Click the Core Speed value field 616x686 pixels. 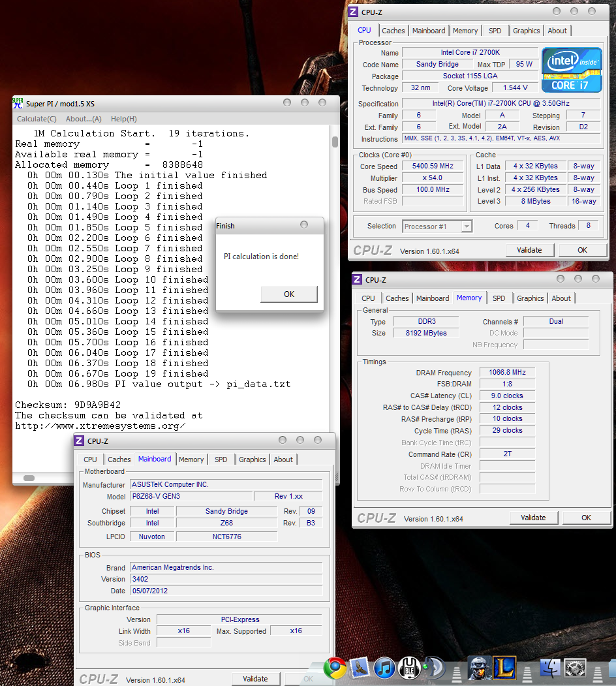click(x=433, y=166)
